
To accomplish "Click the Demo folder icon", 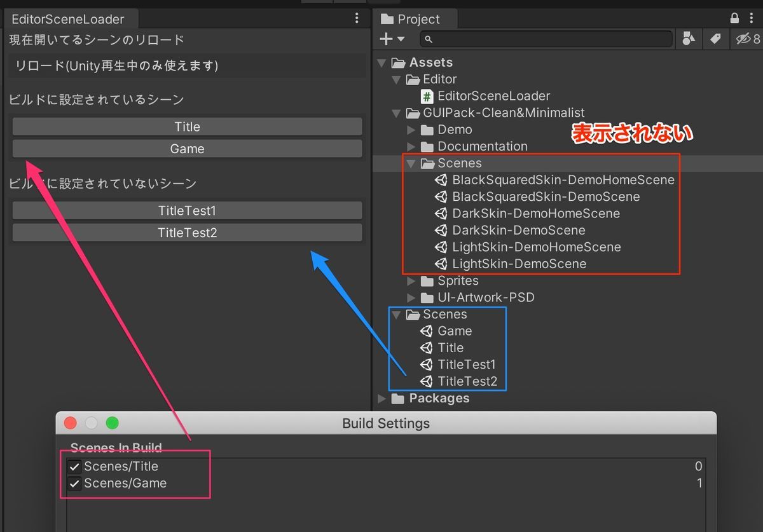I will [x=427, y=130].
